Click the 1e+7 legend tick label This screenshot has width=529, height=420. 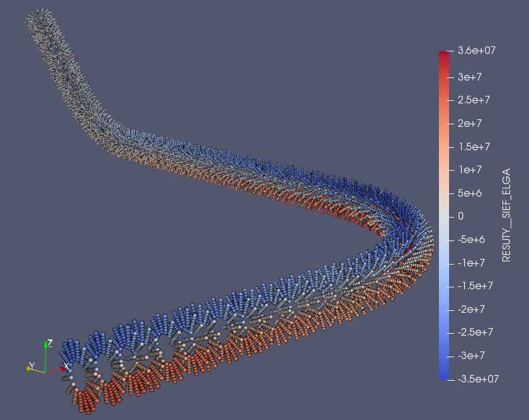click(468, 169)
